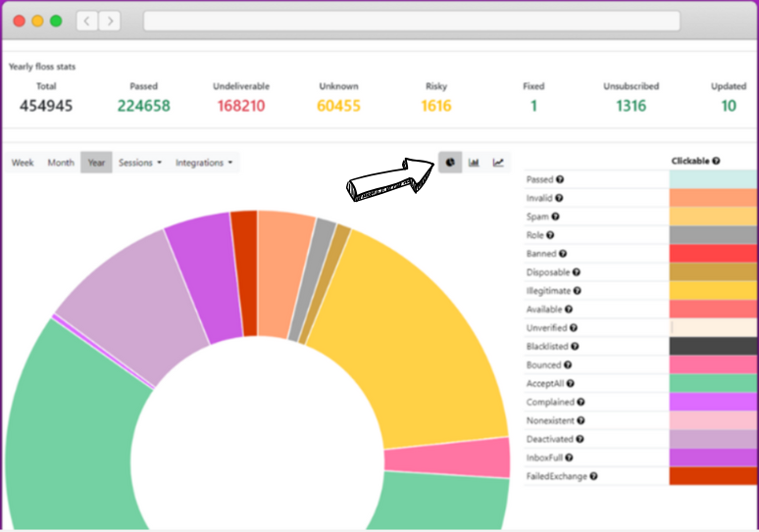759x532 pixels.
Task: Click the Spam legend label
Action: tap(537, 217)
